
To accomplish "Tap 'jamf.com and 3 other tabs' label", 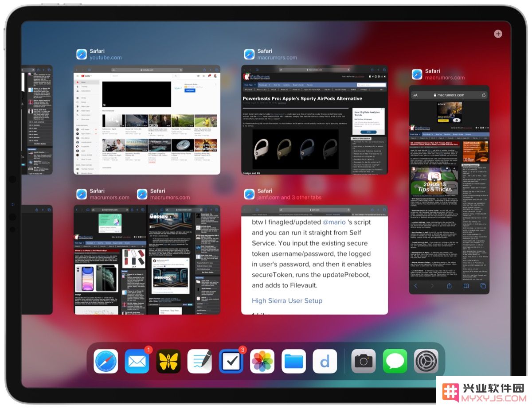I will 289,198.
